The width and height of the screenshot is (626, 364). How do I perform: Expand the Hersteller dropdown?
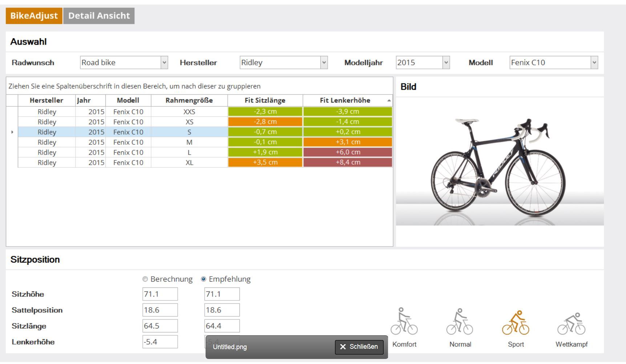pos(324,63)
